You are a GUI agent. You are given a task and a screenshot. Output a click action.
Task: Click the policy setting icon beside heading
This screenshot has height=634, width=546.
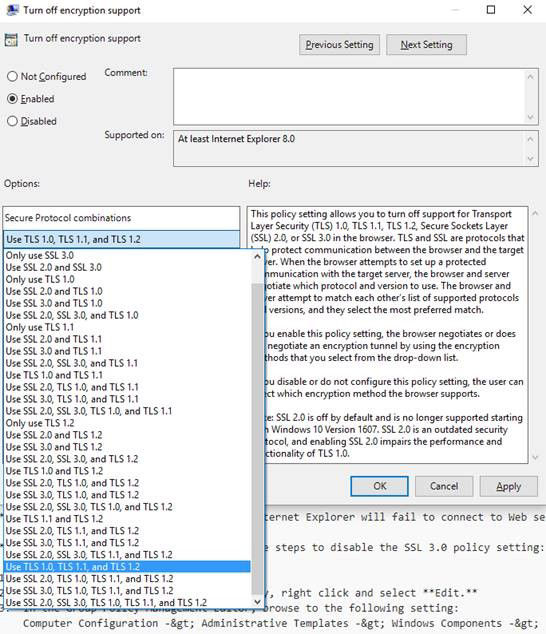(x=11, y=40)
